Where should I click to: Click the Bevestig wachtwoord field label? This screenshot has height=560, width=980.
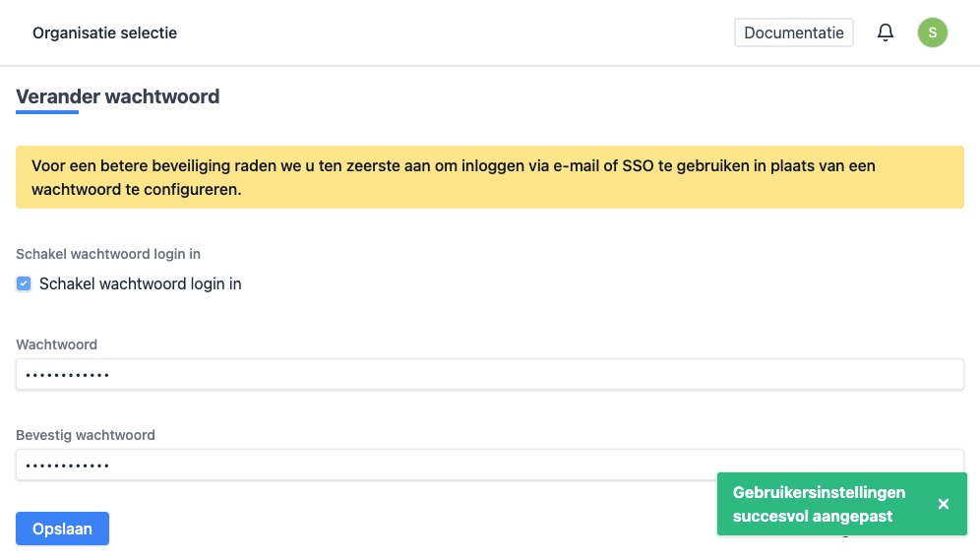click(86, 435)
